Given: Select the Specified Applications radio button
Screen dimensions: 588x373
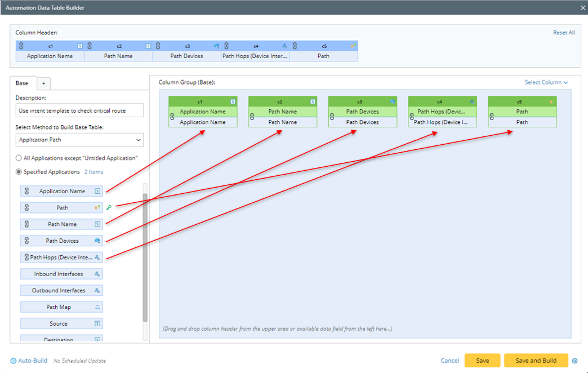Looking at the screenshot, I should click(19, 171).
